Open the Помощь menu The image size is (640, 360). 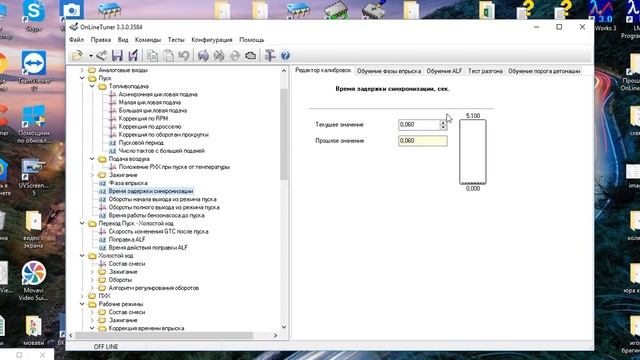(251, 40)
